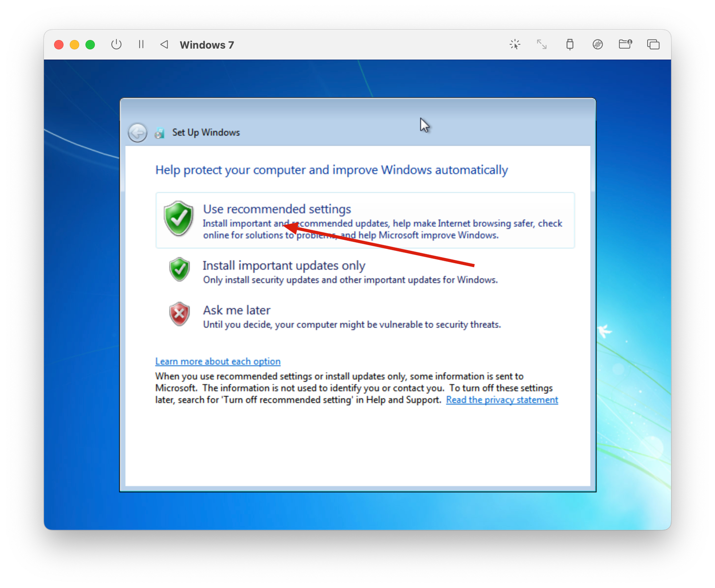Toggle the capture mouse cursor icon
Screen dimensions: 715x588
(x=515, y=44)
